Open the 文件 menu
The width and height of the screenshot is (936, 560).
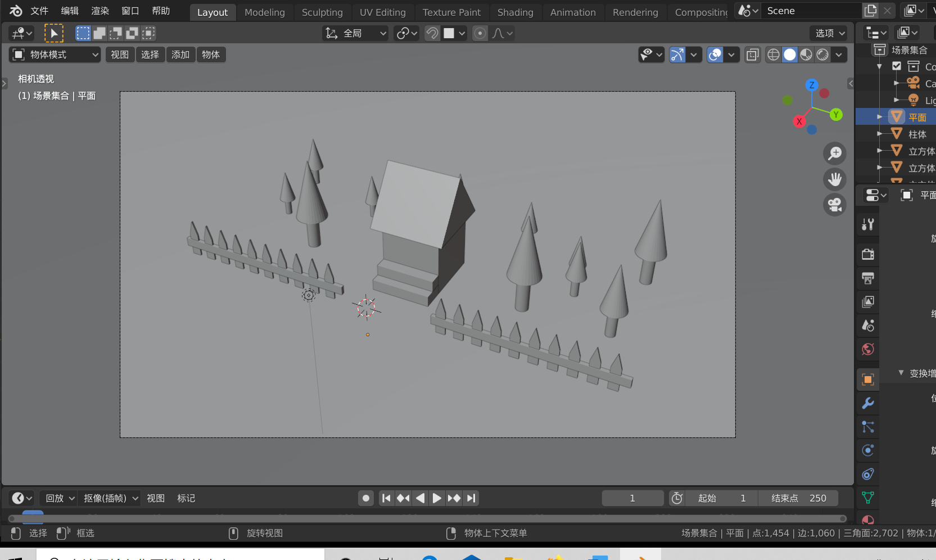39,11
